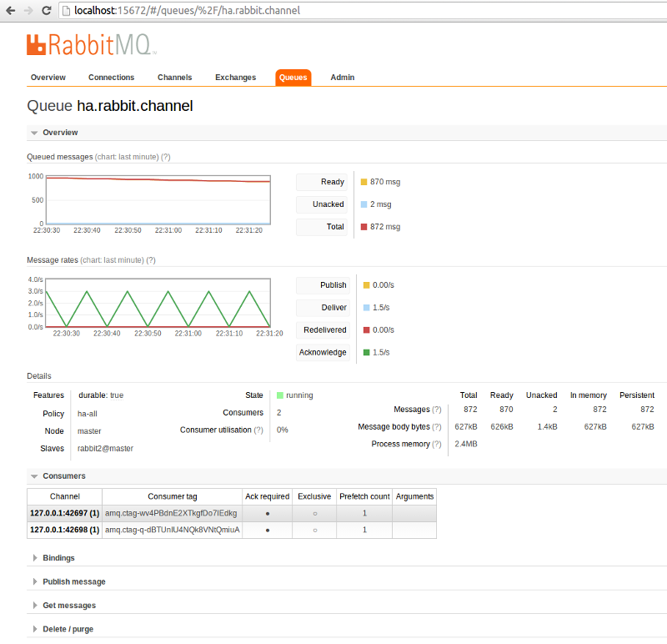The height and width of the screenshot is (644, 667).
Task: Go to the Exchanges tab
Action: click(x=236, y=78)
